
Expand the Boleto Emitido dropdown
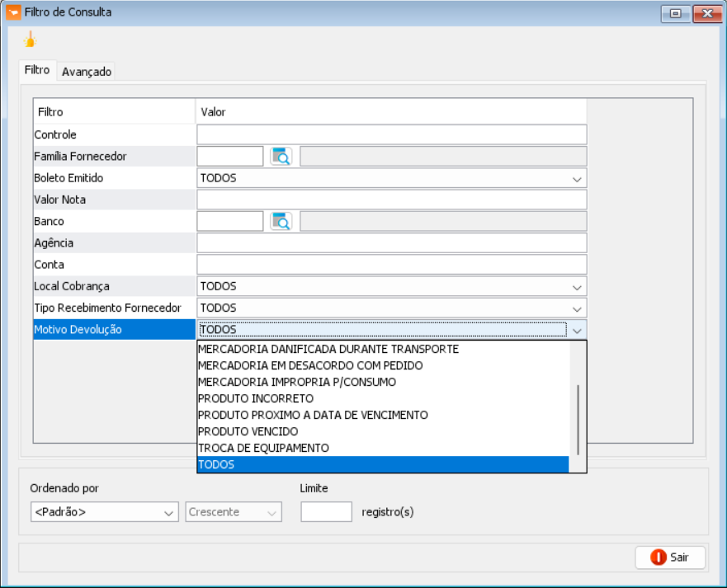point(577,178)
